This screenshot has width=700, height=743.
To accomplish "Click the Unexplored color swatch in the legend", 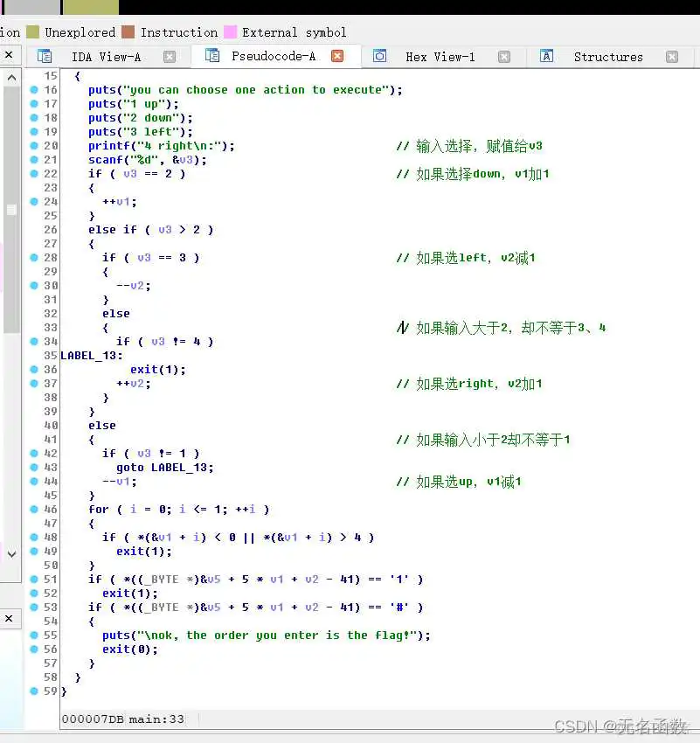I will tap(31, 31).
